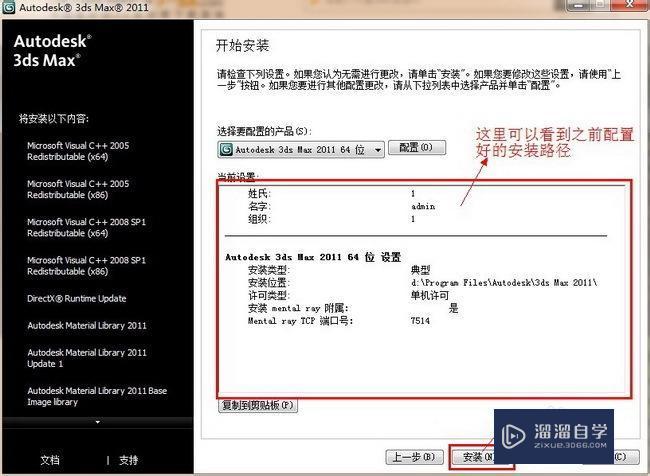Viewport: 650px width, 476px height.
Task: Click the 典型 install type value
Action: (x=420, y=270)
